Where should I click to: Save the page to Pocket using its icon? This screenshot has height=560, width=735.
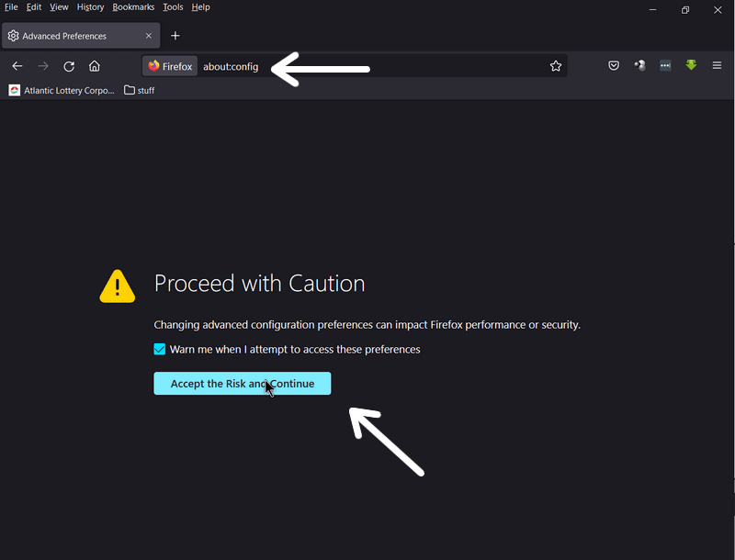click(x=614, y=65)
